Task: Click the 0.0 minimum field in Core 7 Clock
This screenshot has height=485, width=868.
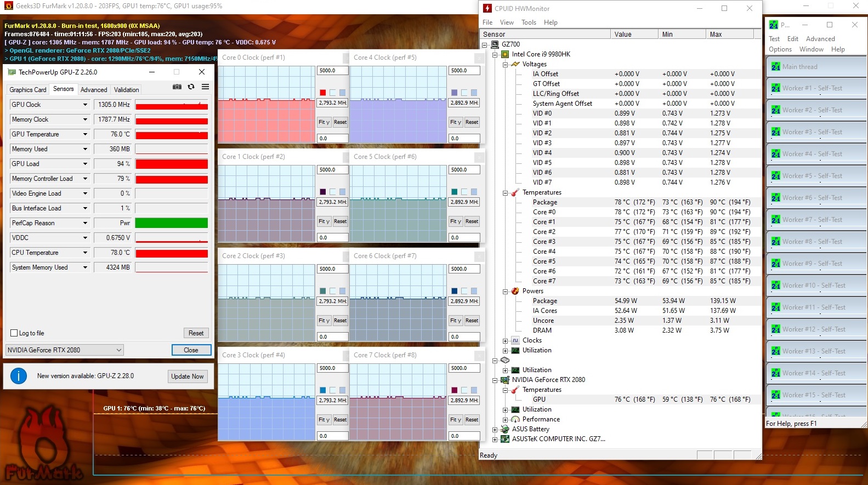Action: 464,436
